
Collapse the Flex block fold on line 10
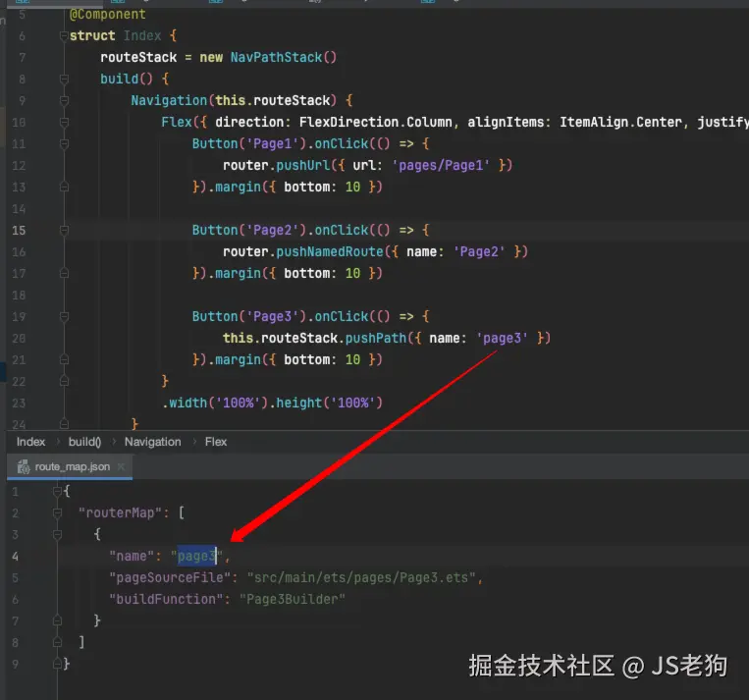(x=64, y=123)
